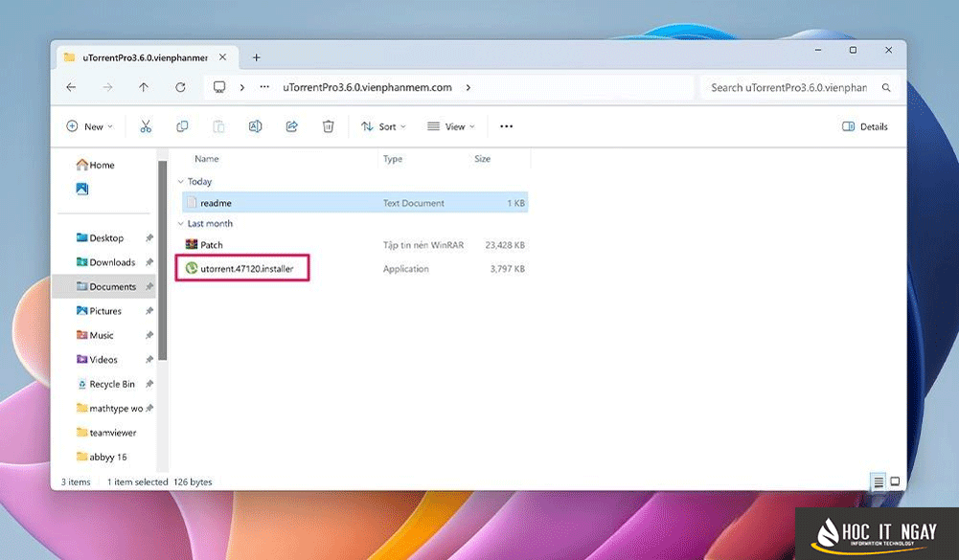Click the Name column header

[x=207, y=158]
